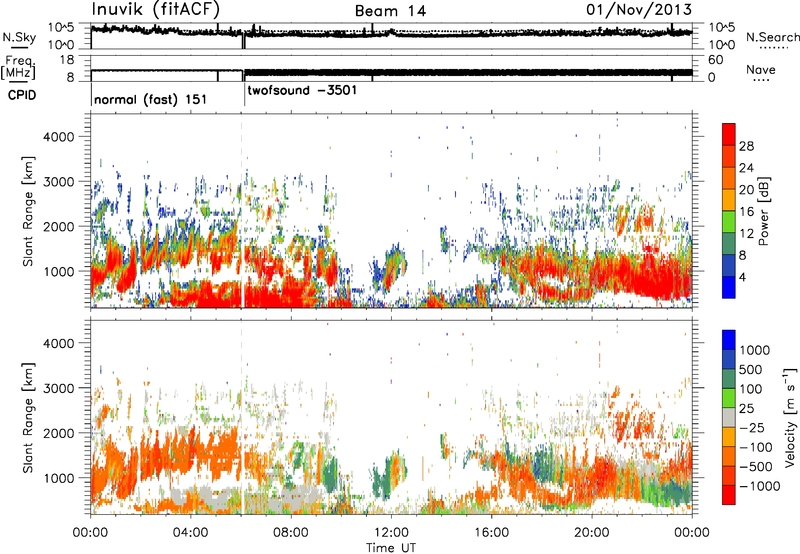Click the '2000' tick on the velocity panel axis
This screenshot has width=800, height=554.
click(x=59, y=433)
